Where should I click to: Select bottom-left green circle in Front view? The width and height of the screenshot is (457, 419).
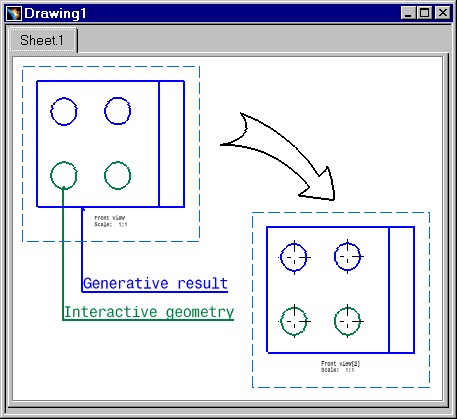(64, 176)
